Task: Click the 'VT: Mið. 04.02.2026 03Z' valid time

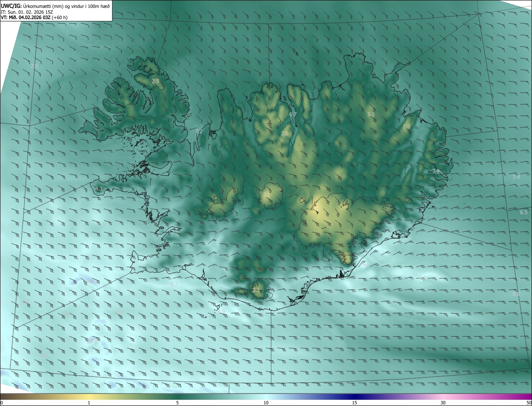Action: click(26, 17)
